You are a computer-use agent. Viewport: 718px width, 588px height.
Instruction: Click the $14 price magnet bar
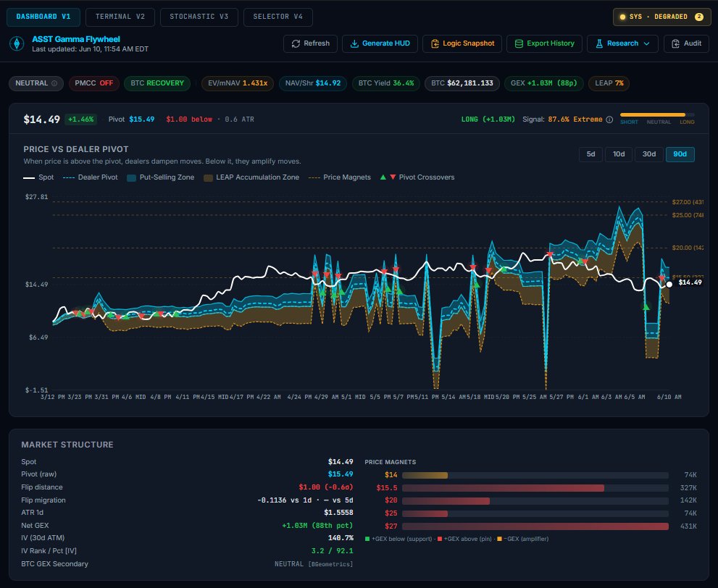click(535, 475)
